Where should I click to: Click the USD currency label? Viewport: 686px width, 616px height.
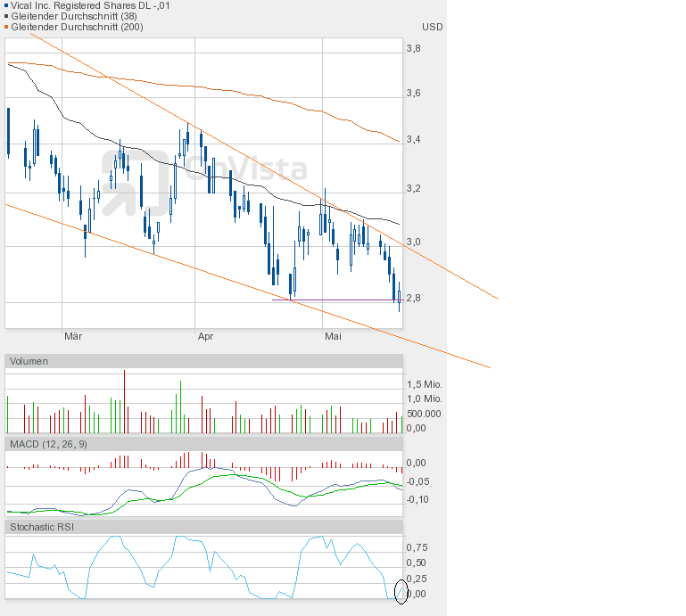432,27
